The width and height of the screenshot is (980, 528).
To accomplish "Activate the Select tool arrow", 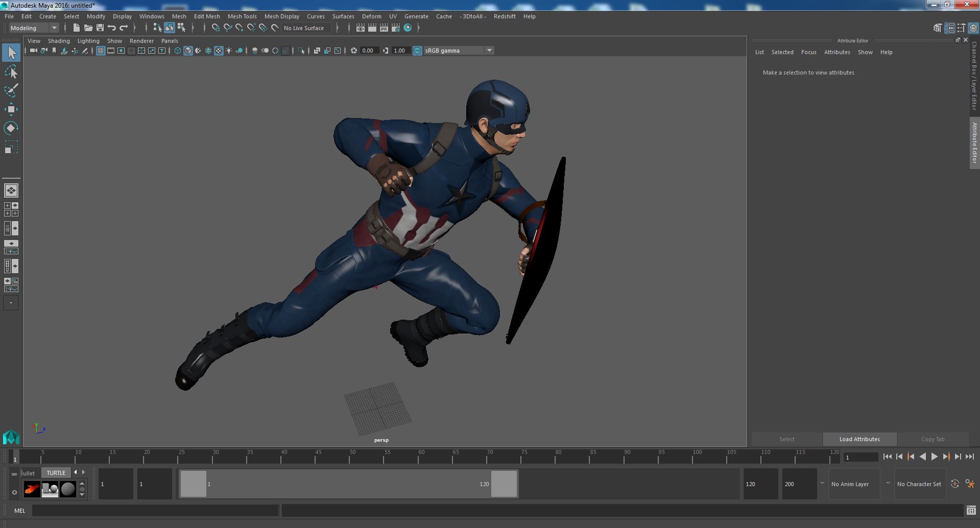I will (x=11, y=53).
